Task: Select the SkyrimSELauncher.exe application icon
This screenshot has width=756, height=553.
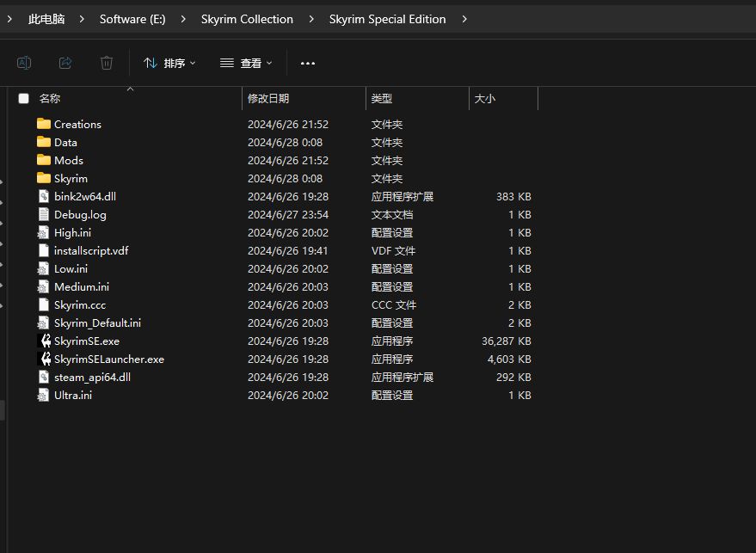Action: [x=44, y=359]
